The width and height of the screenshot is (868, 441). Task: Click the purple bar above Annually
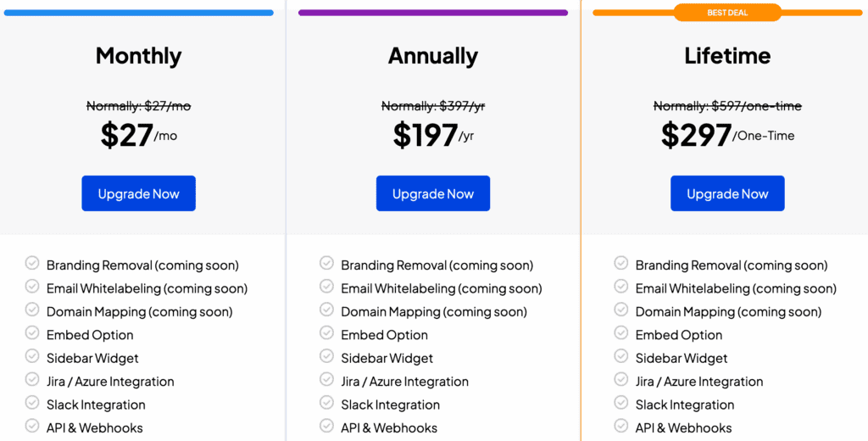432,13
